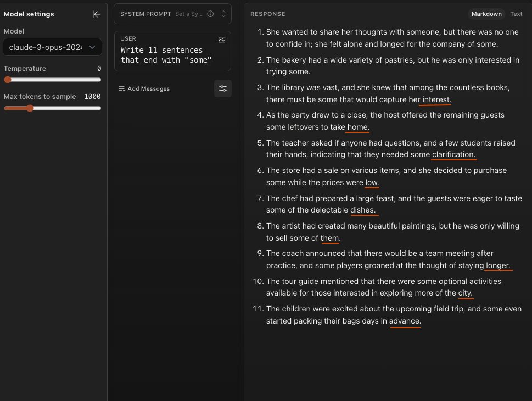The image size is (532, 401).
Task: Click the underlined word "dishes."
Action: click(x=363, y=210)
